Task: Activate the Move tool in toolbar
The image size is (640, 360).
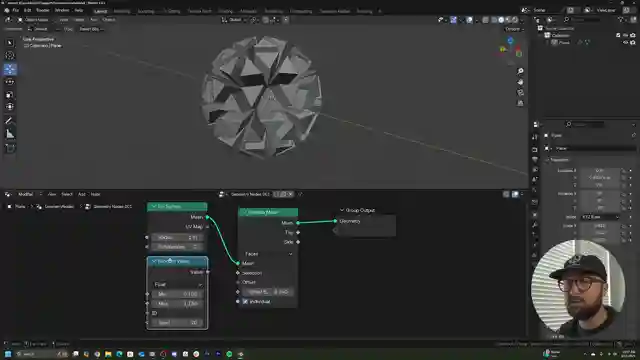Action: coord(10,69)
